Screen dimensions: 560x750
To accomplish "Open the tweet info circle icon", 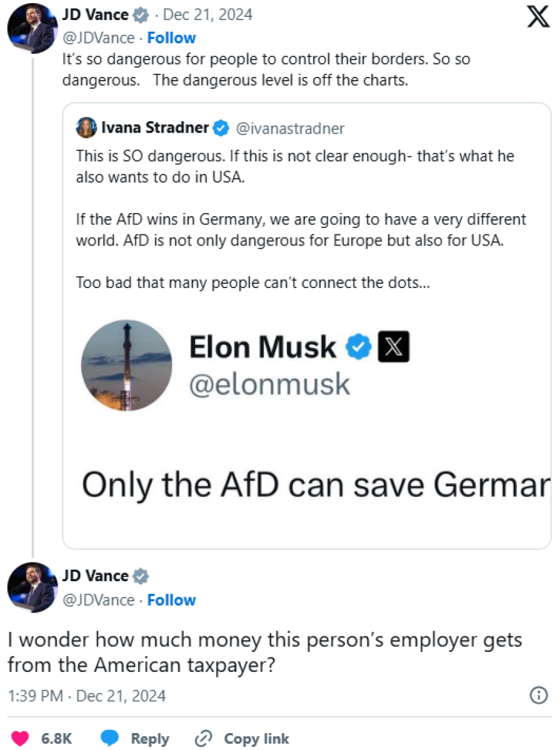I will pos(538,695).
